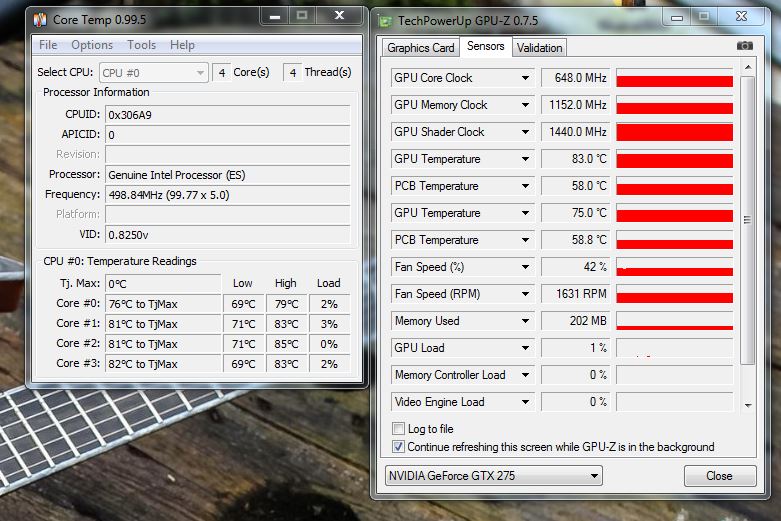
Task: Click the 1152.0 MHz memory clock value
Action: pyautogui.click(x=575, y=105)
